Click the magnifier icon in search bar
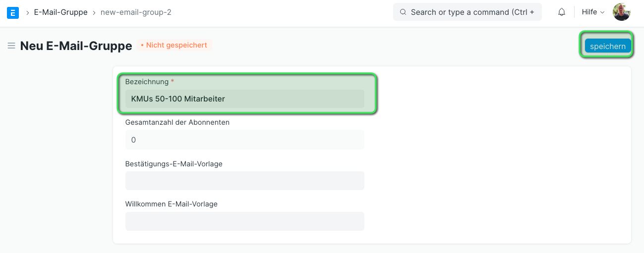Image resolution: width=644 pixels, height=253 pixels. (403, 12)
